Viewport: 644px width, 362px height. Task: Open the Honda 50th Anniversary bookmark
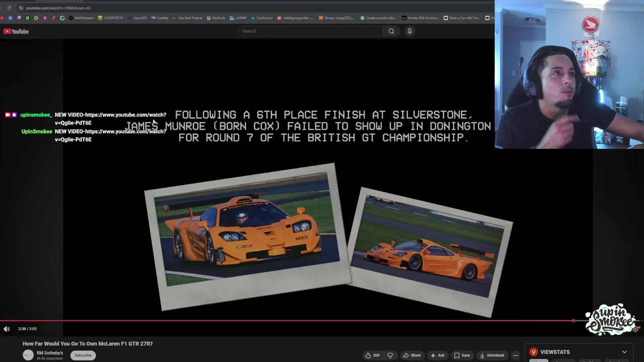(420, 18)
